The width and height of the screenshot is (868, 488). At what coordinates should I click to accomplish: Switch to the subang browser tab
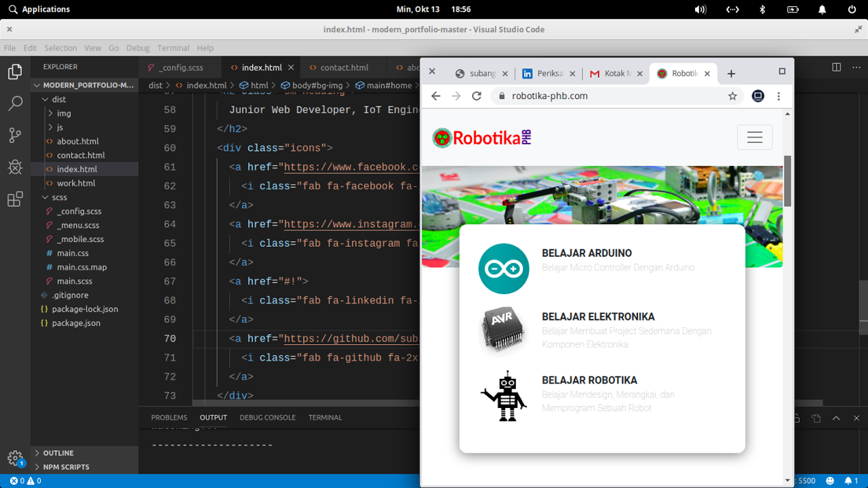[x=480, y=73]
